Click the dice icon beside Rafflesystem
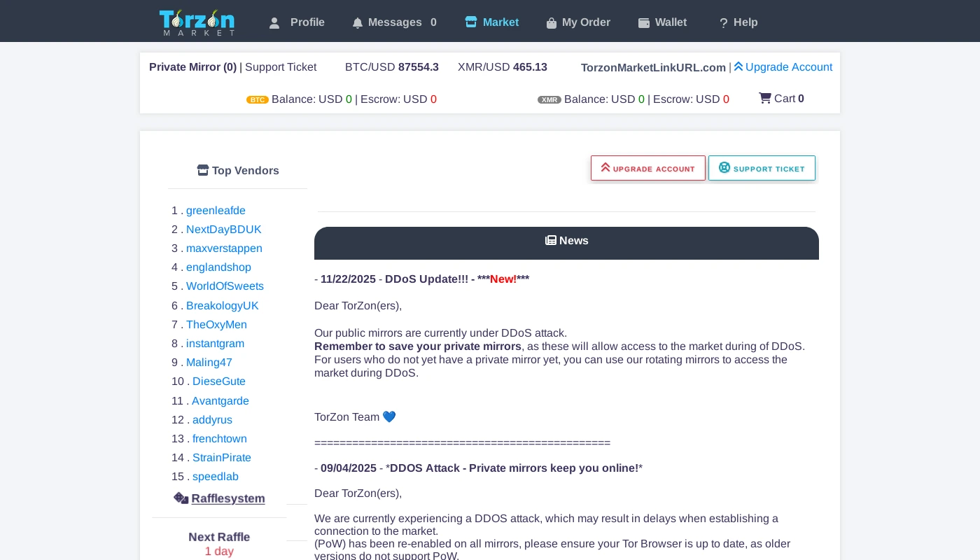 coord(181,498)
